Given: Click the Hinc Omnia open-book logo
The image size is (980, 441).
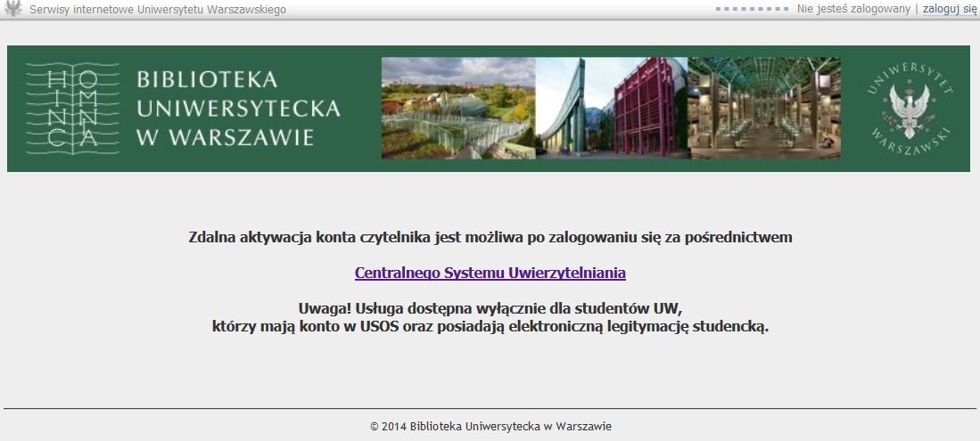Looking at the screenshot, I should point(72,109).
